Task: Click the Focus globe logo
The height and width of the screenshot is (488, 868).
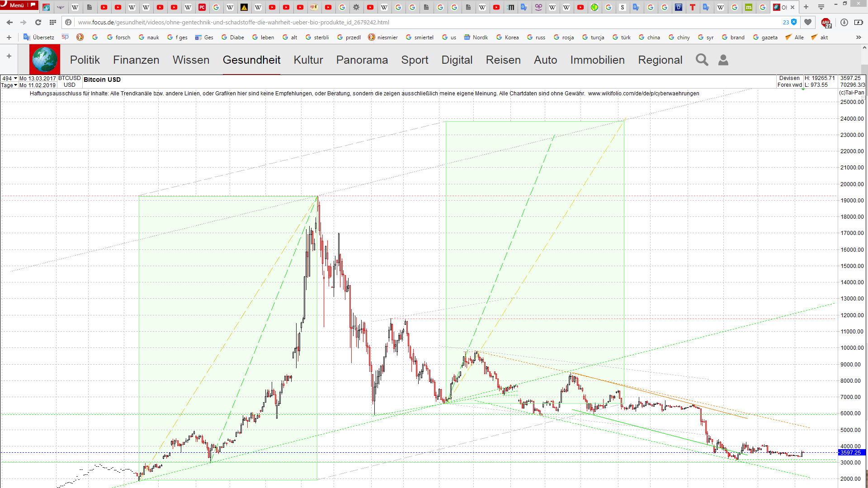Action: click(x=45, y=60)
